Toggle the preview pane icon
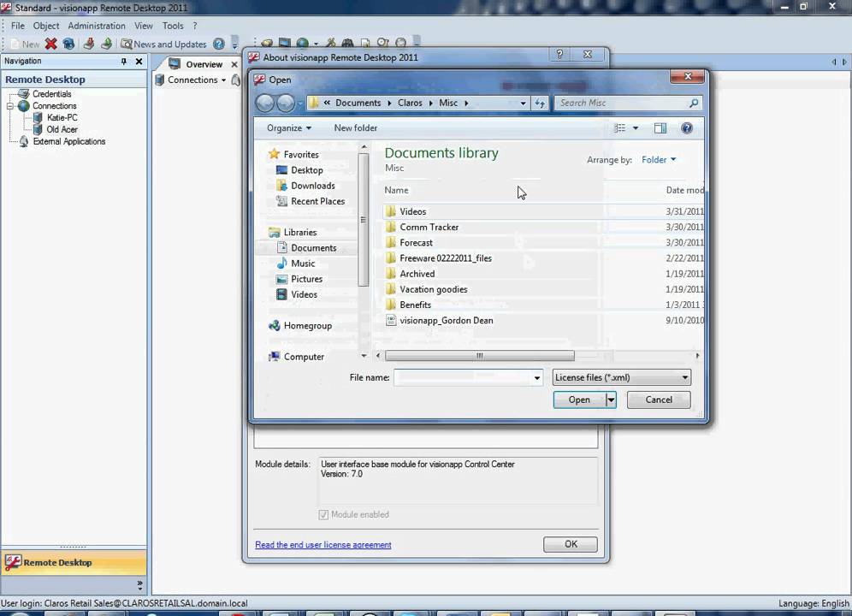The height and width of the screenshot is (616, 852). (x=660, y=127)
